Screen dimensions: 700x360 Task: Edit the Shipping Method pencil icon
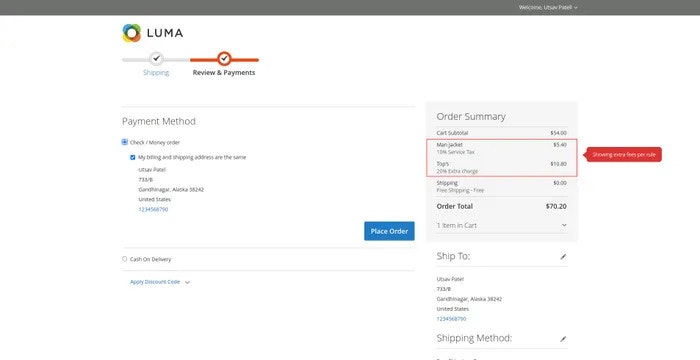[x=563, y=339]
